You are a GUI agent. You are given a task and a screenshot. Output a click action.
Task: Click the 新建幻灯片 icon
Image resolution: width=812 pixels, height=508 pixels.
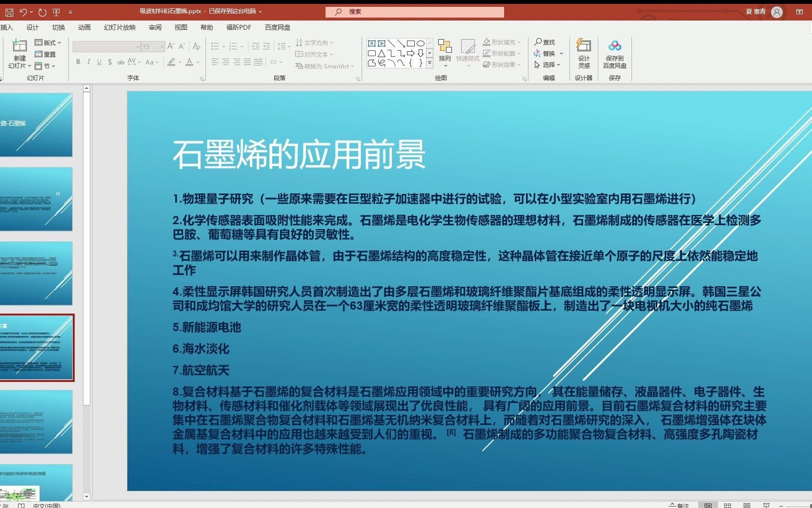tap(20, 46)
